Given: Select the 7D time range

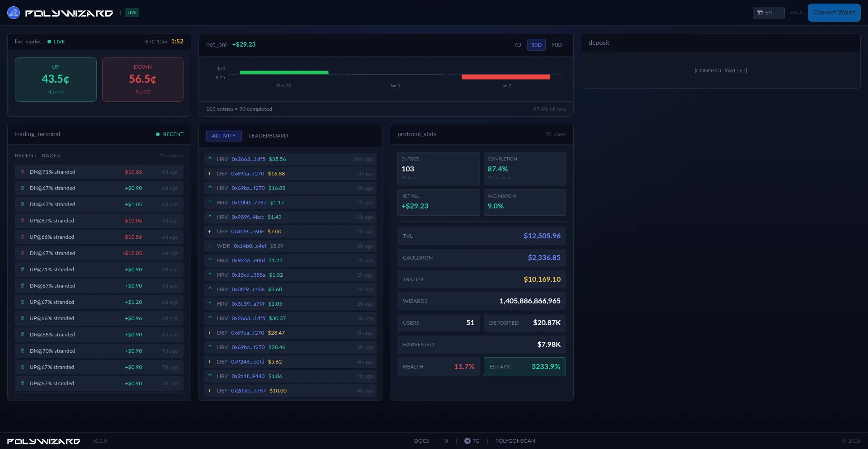Looking at the screenshot, I should [x=517, y=45].
